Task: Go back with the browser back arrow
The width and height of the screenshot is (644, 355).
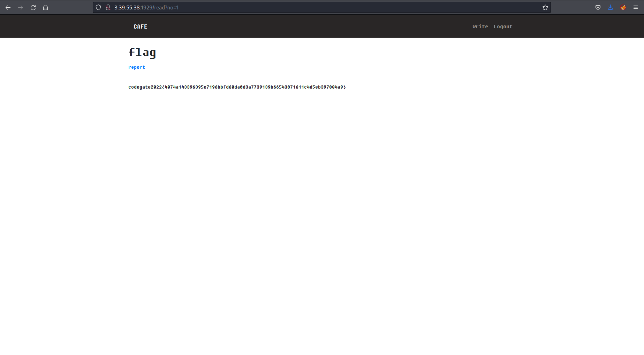Action: (x=8, y=7)
